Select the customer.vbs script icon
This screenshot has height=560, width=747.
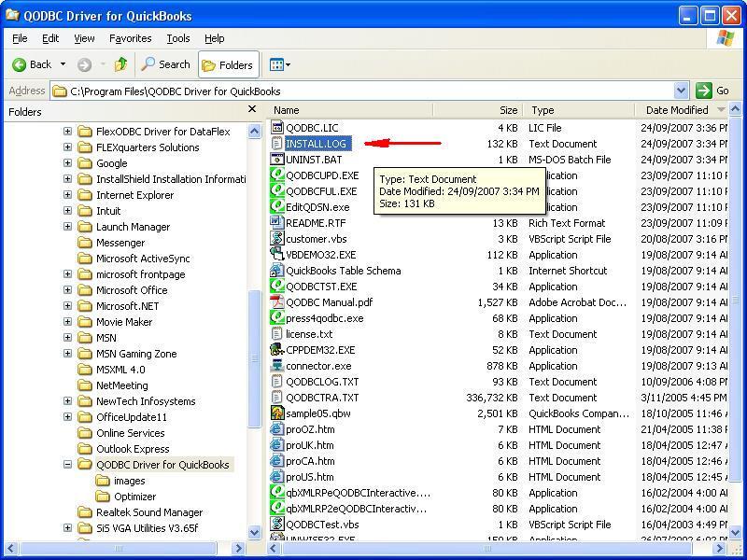click(x=277, y=239)
